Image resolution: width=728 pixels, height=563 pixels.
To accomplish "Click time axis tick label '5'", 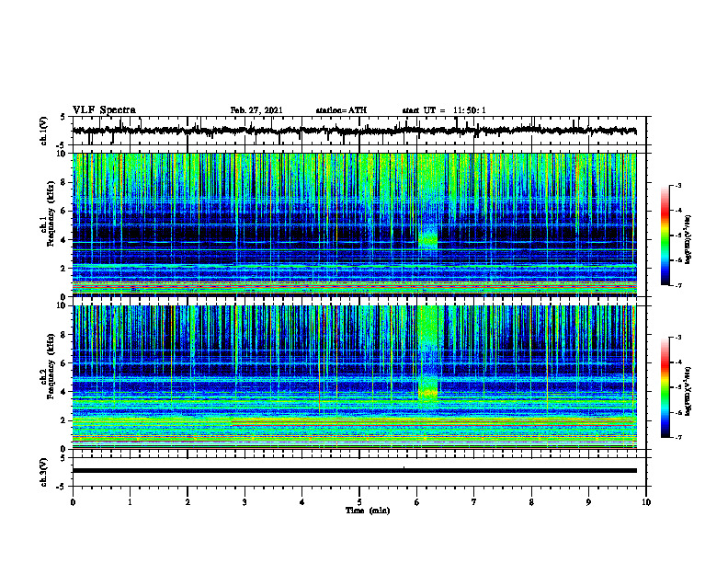I will [x=359, y=502].
